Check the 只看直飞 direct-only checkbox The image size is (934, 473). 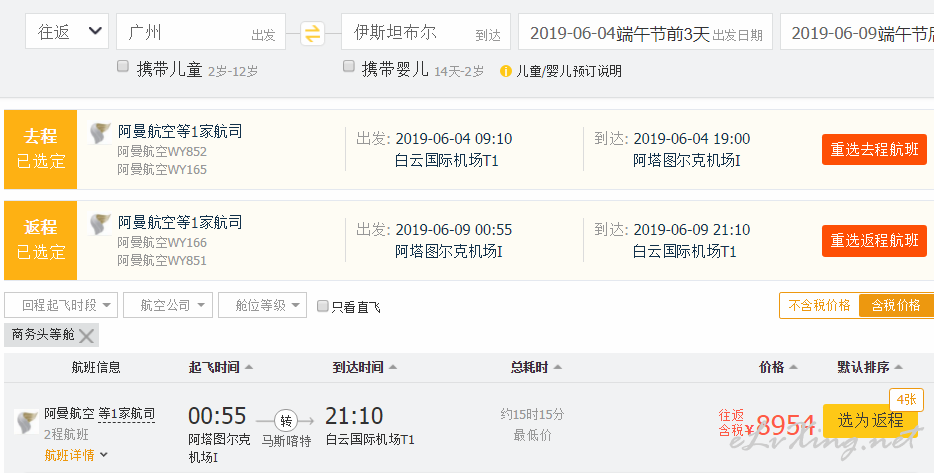pyautogui.click(x=322, y=306)
